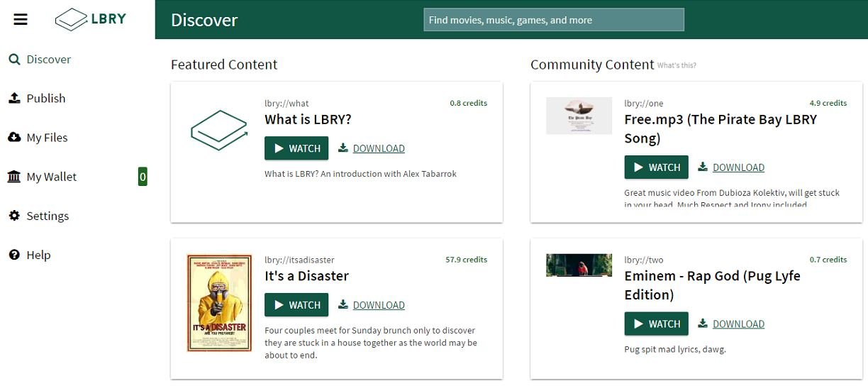Image resolution: width=868 pixels, height=391 pixels.
Task: Click the Settings gear icon
Action: pos(14,215)
